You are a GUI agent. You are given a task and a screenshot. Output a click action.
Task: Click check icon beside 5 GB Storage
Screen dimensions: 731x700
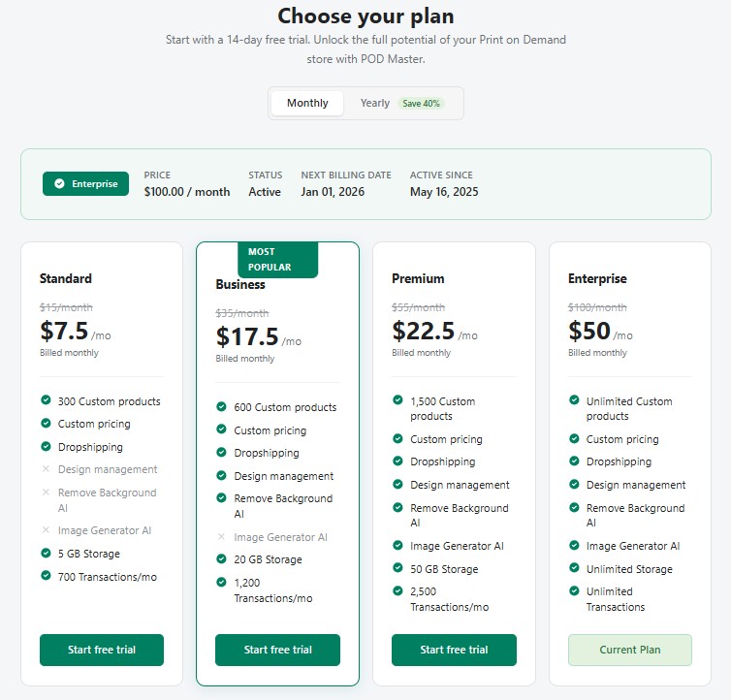pos(46,554)
